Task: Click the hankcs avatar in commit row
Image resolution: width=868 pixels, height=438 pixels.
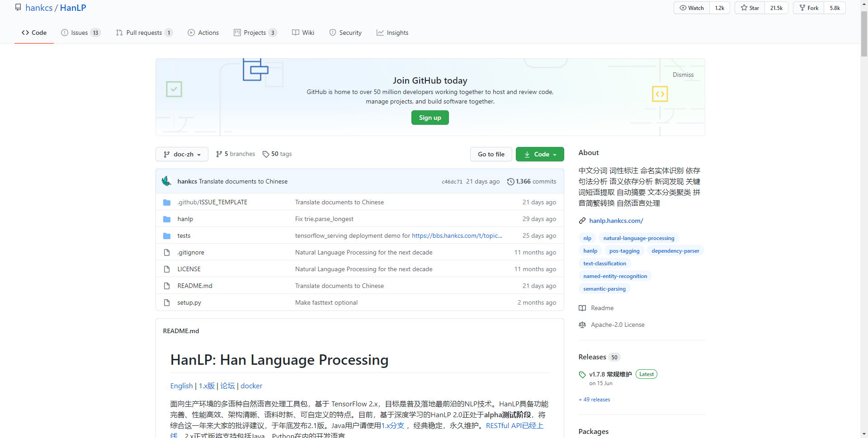Action: [167, 181]
